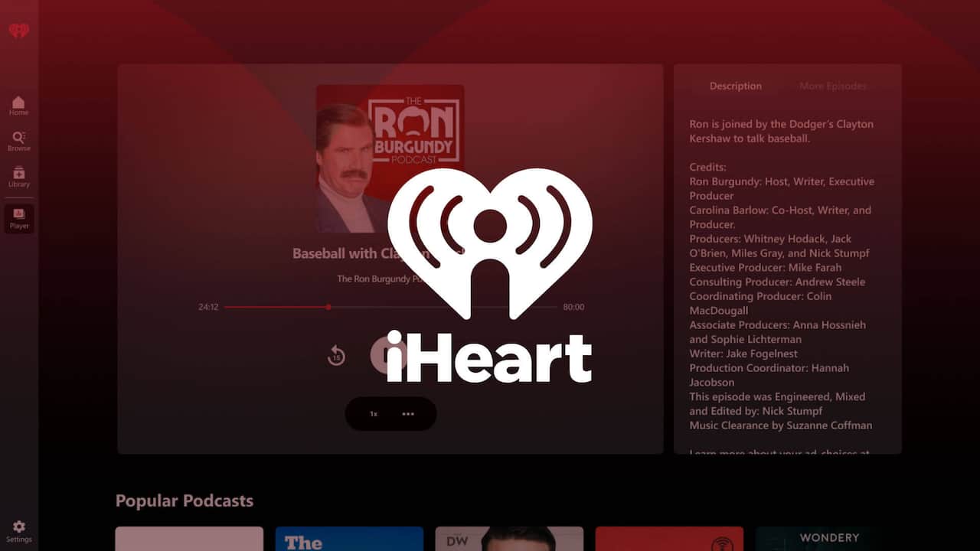This screenshot has width=980, height=551.
Task: Open the blue 'The' podcast tile
Action: (x=349, y=539)
